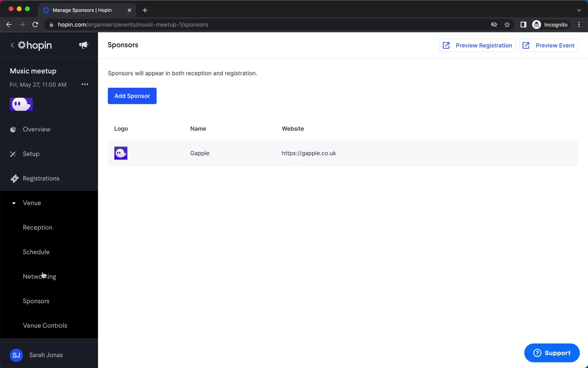
Task: Click the question mark icon in Support
Action: click(537, 353)
